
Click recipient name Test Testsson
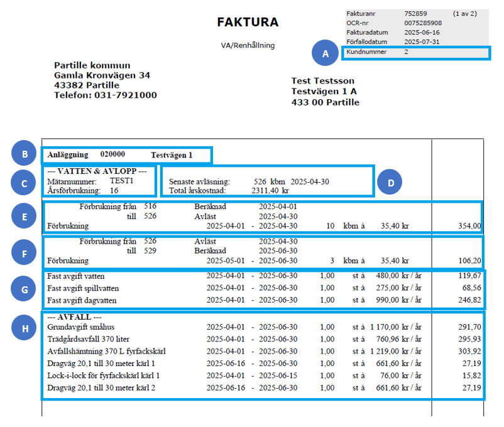(x=323, y=81)
